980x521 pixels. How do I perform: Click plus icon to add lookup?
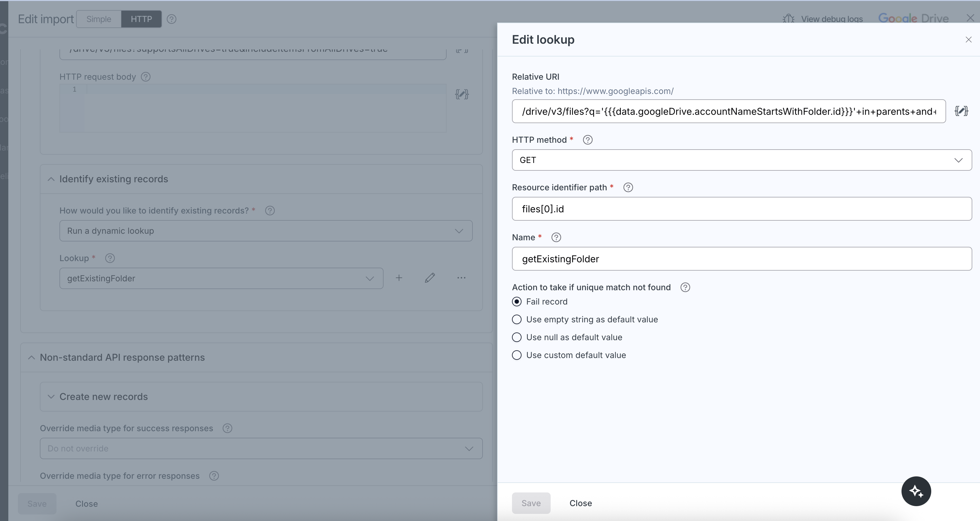coord(399,278)
